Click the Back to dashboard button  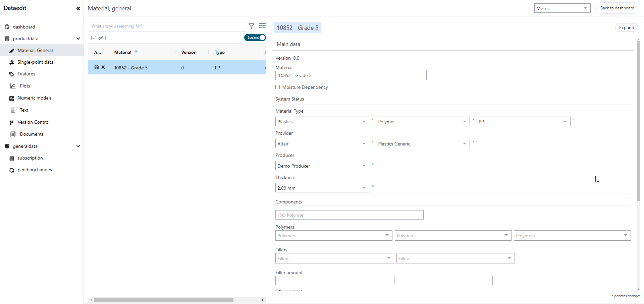pos(617,8)
